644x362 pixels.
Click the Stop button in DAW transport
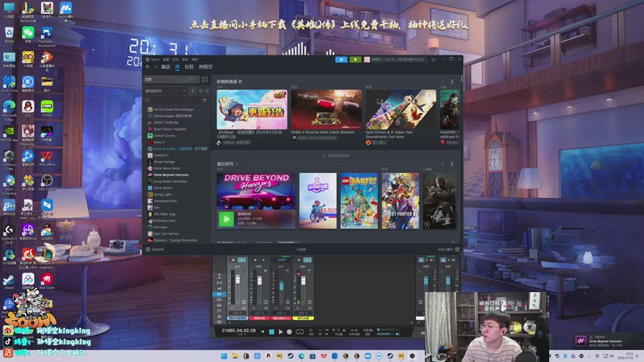(271, 331)
